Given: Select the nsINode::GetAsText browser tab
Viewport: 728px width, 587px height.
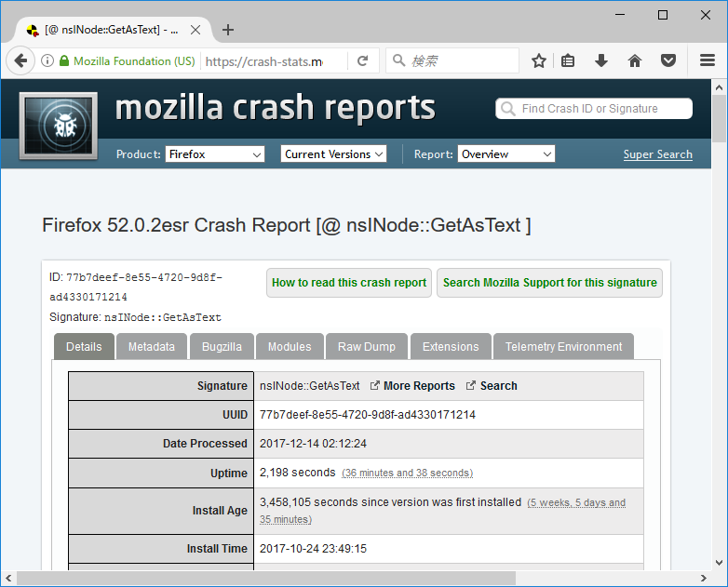Looking at the screenshot, I should tap(112, 30).
